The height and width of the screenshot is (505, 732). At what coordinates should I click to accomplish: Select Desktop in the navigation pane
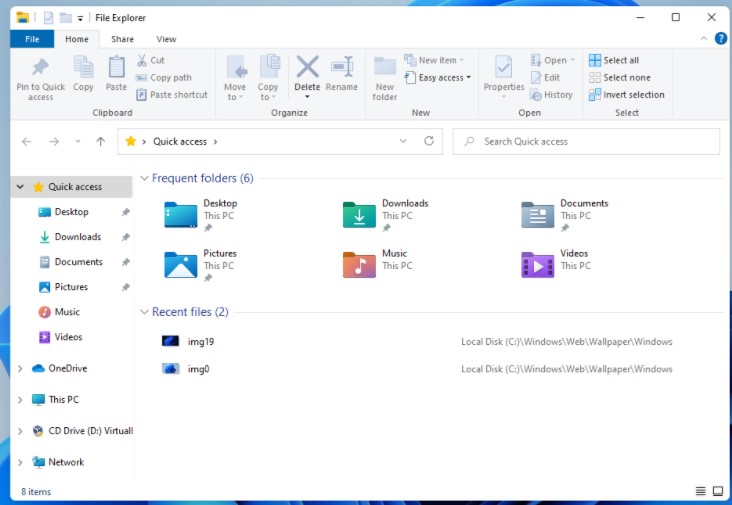tap(71, 212)
